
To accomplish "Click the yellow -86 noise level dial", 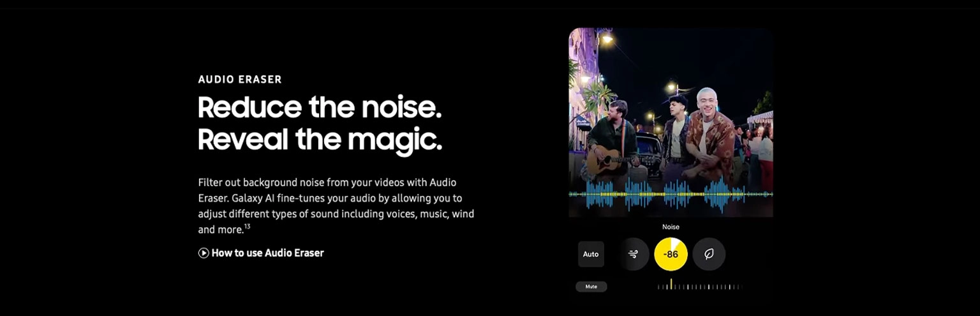I will [x=671, y=254].
